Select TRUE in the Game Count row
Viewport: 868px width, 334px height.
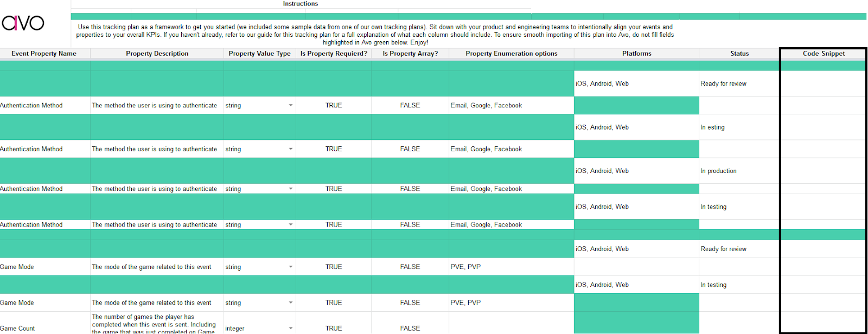point(334,323)
